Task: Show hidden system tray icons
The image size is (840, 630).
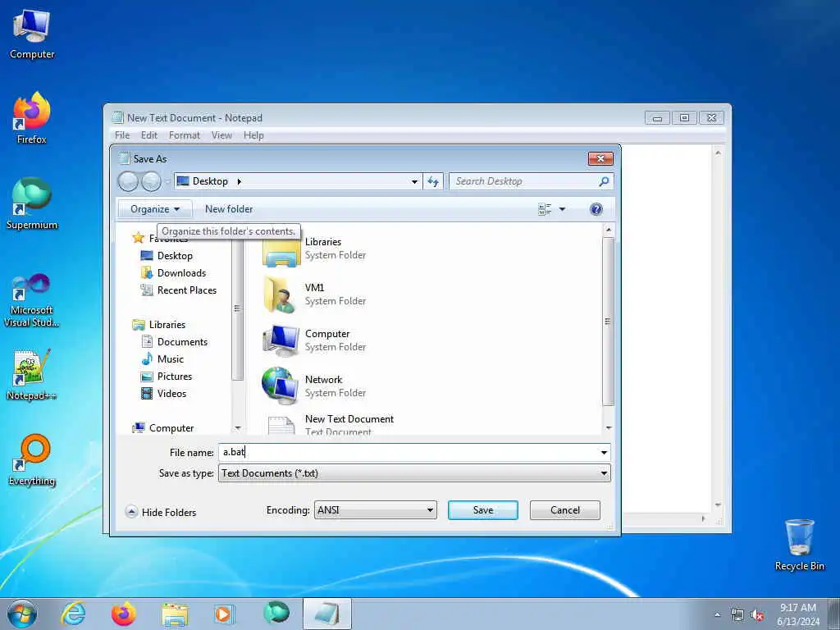Action: coord(717,615)
